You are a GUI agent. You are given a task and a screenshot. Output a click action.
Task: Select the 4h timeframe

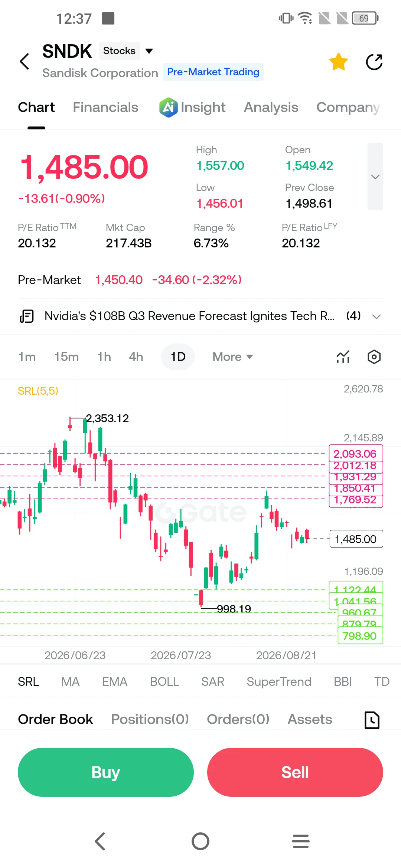(136, 357)
